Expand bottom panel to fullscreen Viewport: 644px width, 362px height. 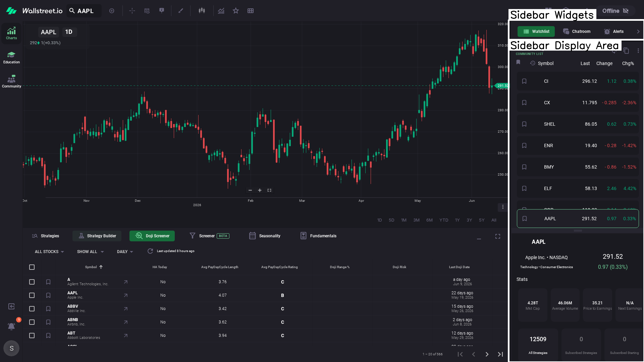[x=498, y=236]
